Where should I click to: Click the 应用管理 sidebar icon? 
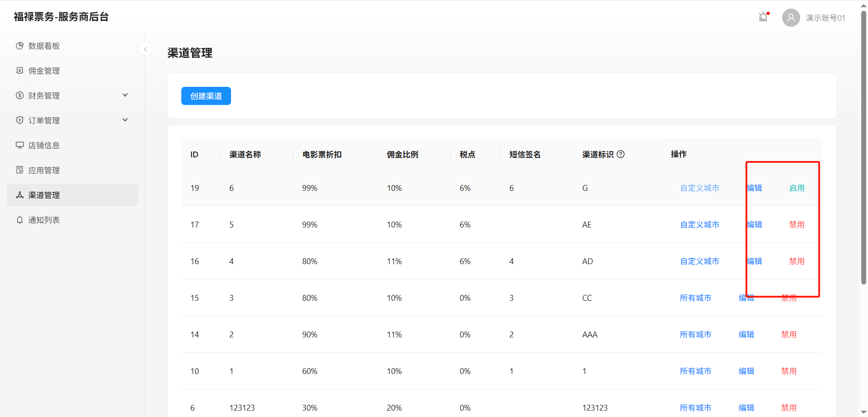19,170
